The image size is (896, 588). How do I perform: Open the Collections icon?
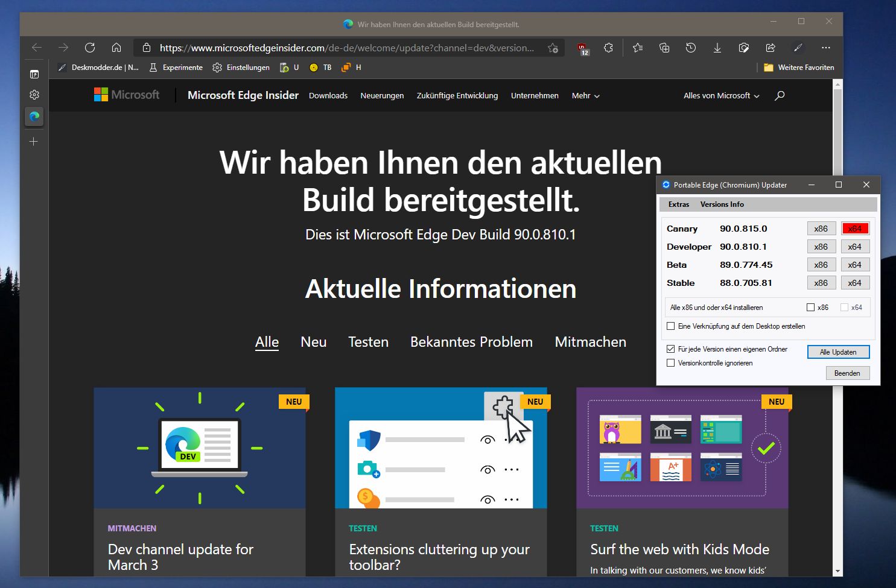coord(664,48)
